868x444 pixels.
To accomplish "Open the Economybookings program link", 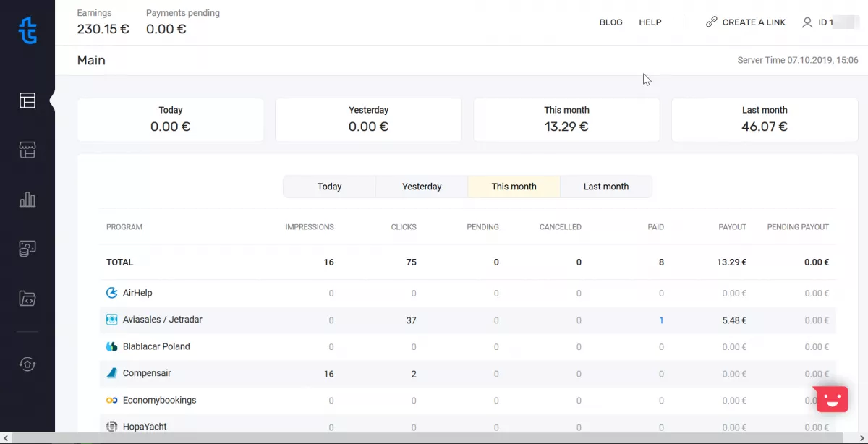I will point(160,400).
